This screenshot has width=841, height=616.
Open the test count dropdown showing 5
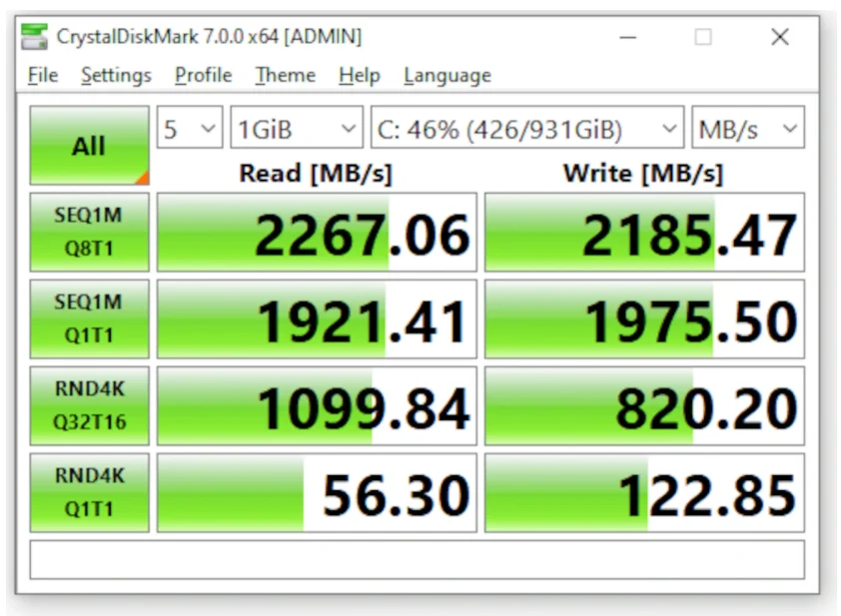pyautogui.click(x=190, y=127)
